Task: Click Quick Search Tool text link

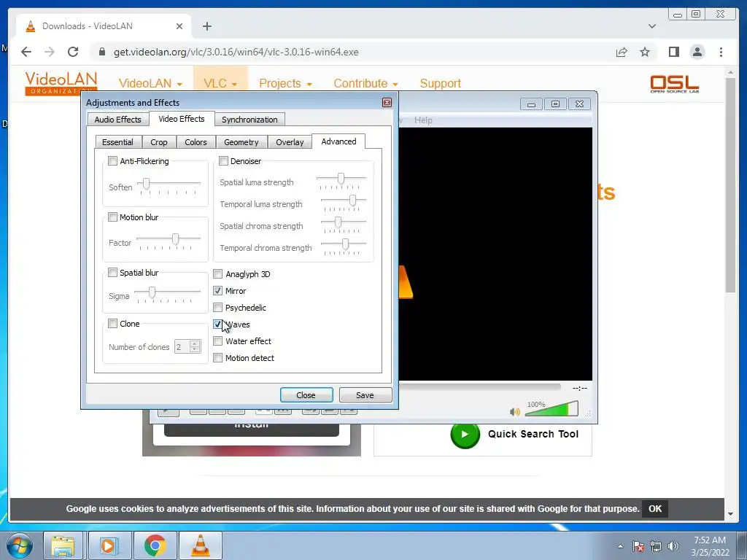Action: point(533,434)
